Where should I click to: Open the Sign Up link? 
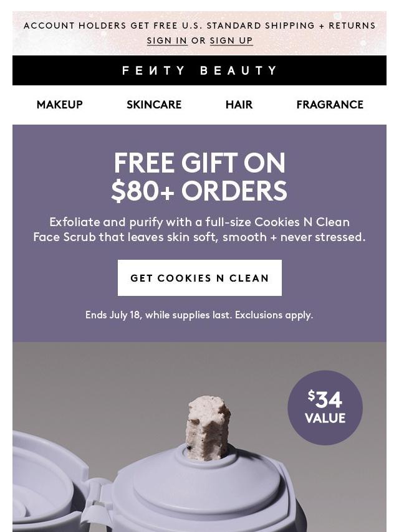coord(231,40)
